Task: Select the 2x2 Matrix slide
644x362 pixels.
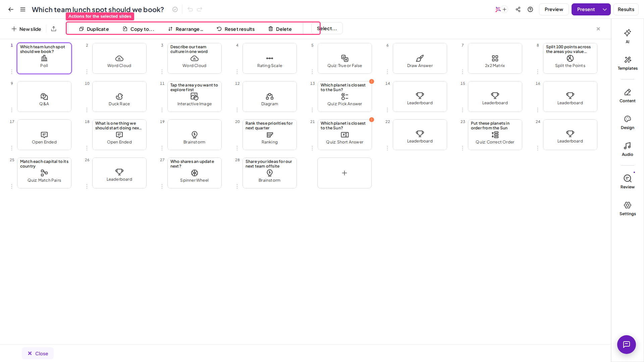Action: click(495, 58)
